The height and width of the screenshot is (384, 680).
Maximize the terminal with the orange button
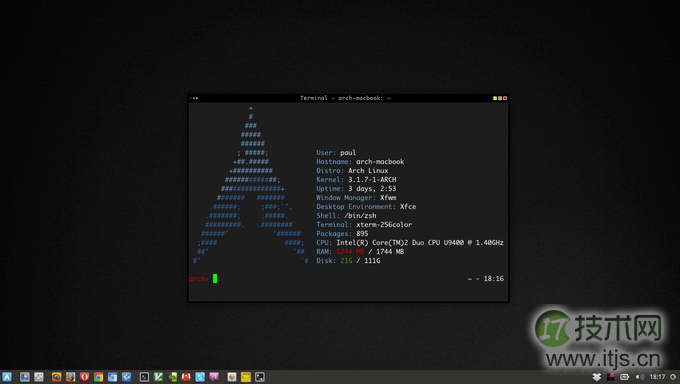point(500,98)
